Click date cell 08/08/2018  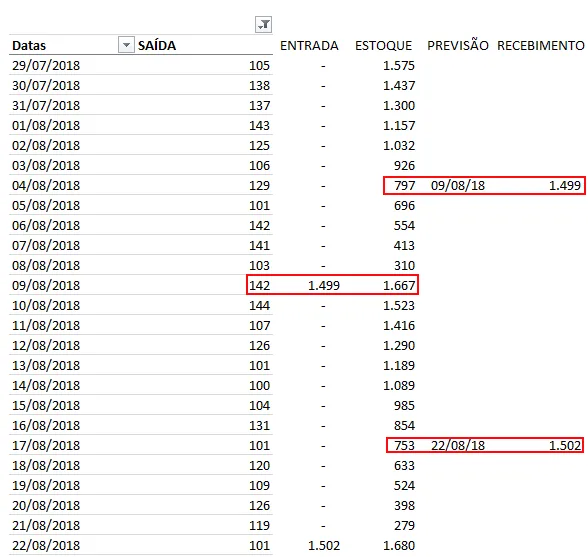[x=46, y=265]
